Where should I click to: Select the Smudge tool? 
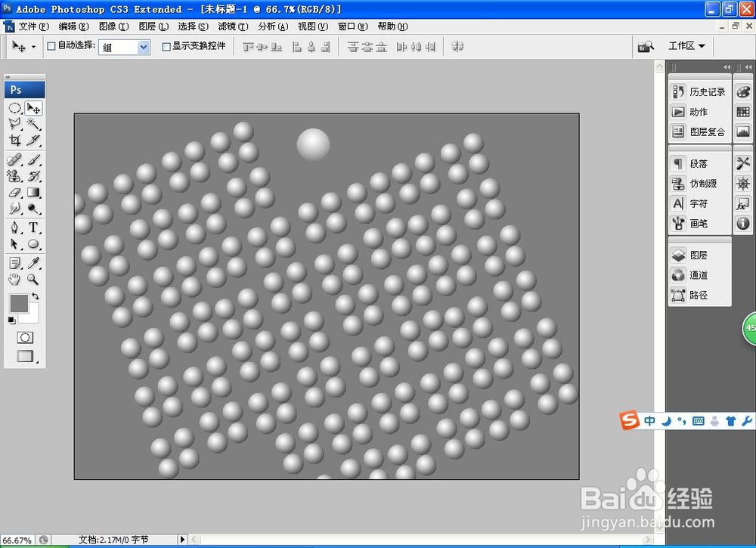pyautogui.click(x=15, y=208)
